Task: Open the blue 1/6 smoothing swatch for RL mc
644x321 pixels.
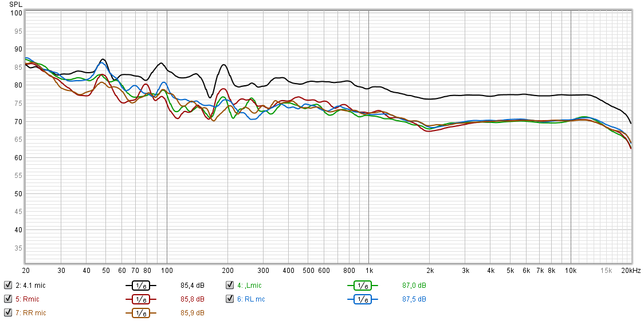Action: (362, 299)
